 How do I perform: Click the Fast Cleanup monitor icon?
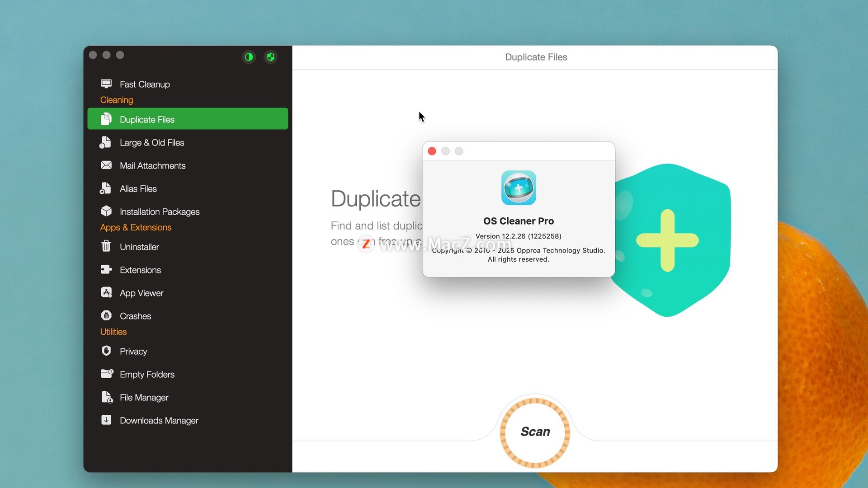[x=106, y=84]
